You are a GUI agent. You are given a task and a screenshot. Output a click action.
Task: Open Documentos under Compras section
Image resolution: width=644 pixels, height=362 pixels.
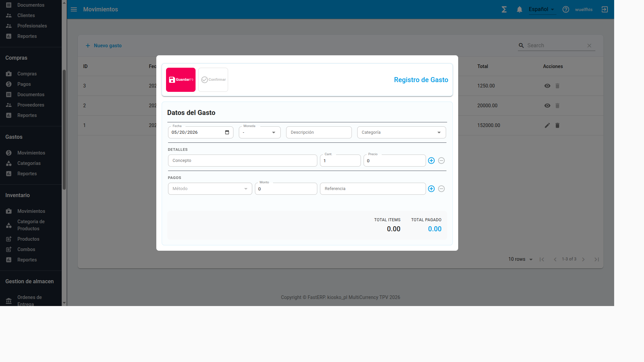coord(31,95)
